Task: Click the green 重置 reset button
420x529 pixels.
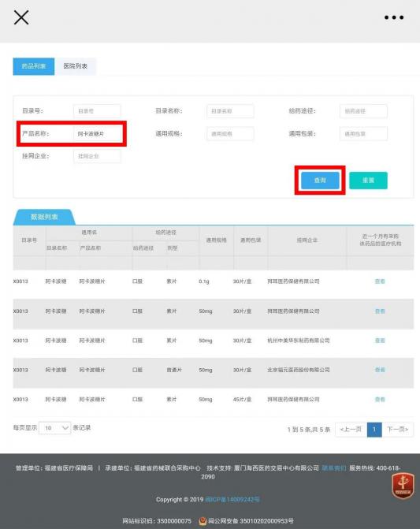Action: 368,181
